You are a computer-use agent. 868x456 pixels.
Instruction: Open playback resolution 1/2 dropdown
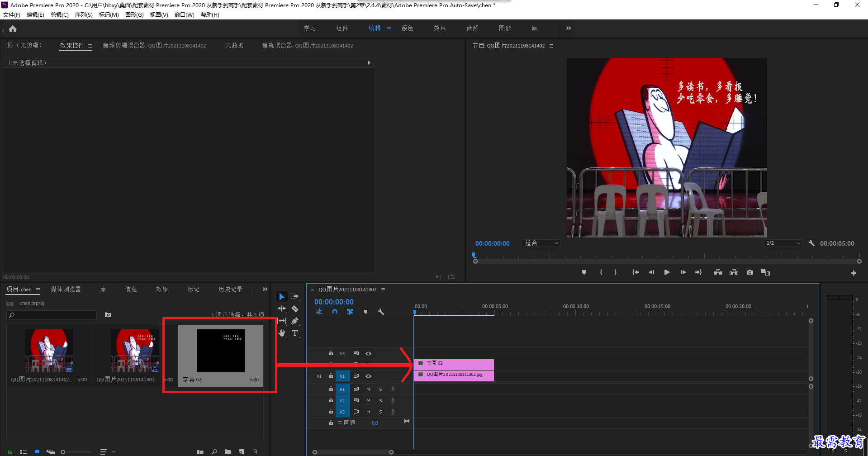(783, 243)
